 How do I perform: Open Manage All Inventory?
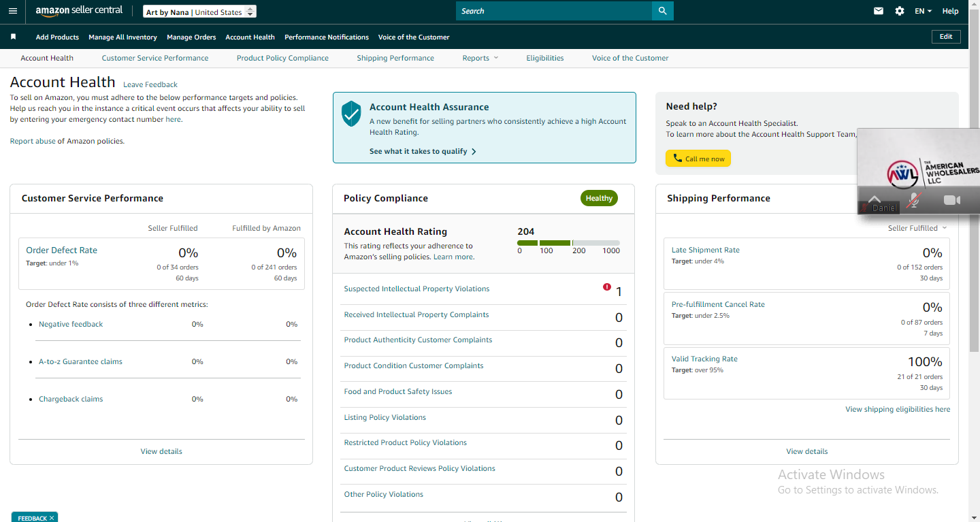(122, 37)
